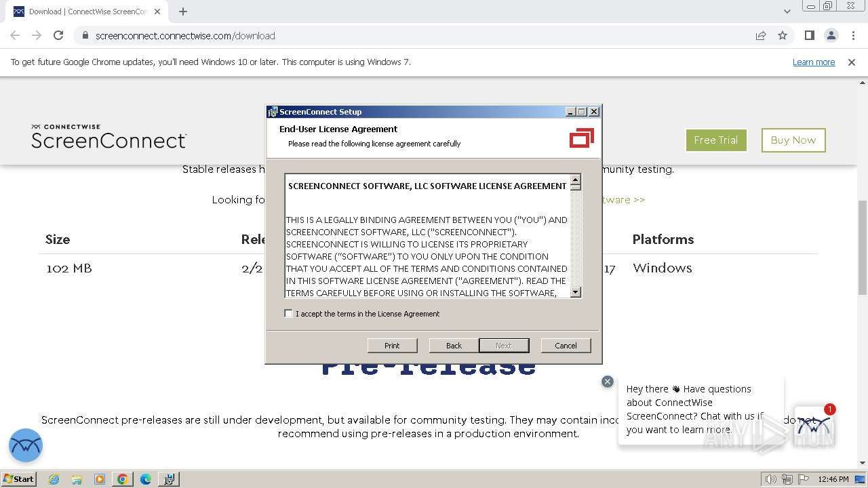Click the network tray icon
The width and height of the screenshot is (868, 488).
(787, 479)
